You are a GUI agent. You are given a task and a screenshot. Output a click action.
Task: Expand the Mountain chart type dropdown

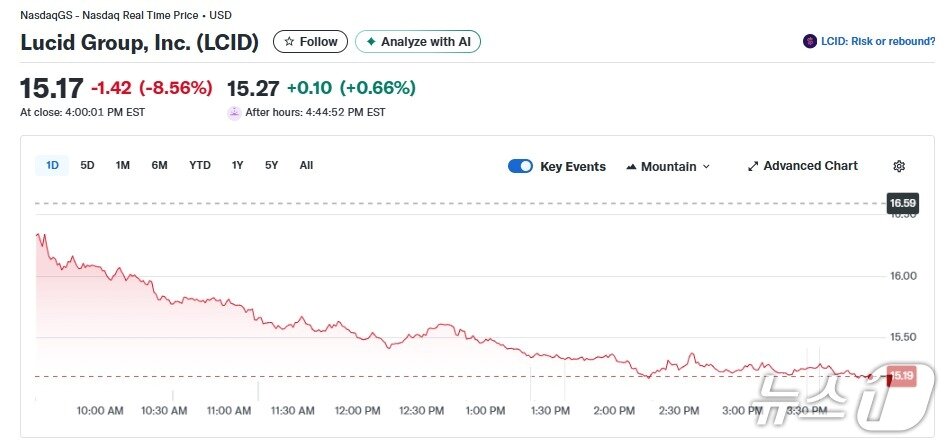706,167
